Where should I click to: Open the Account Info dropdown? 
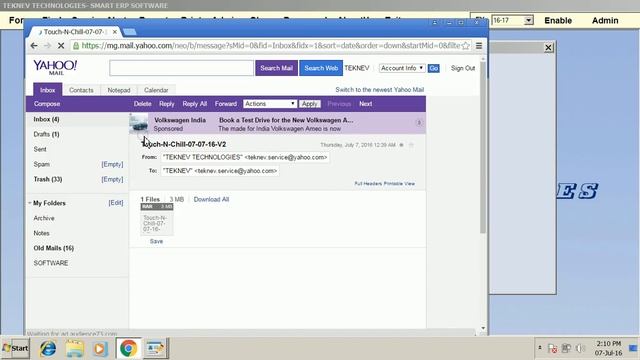402,68
